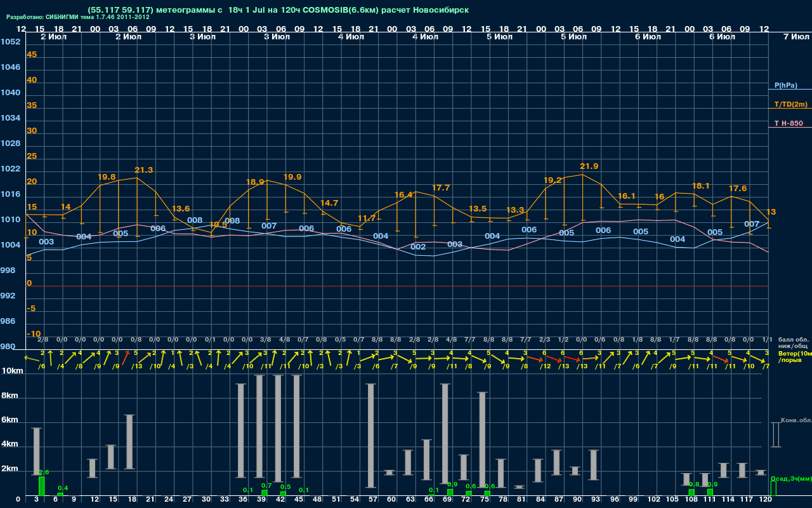Click the green precipitation bar at hour 3
The image size is (812, 508).
point(41,486)
